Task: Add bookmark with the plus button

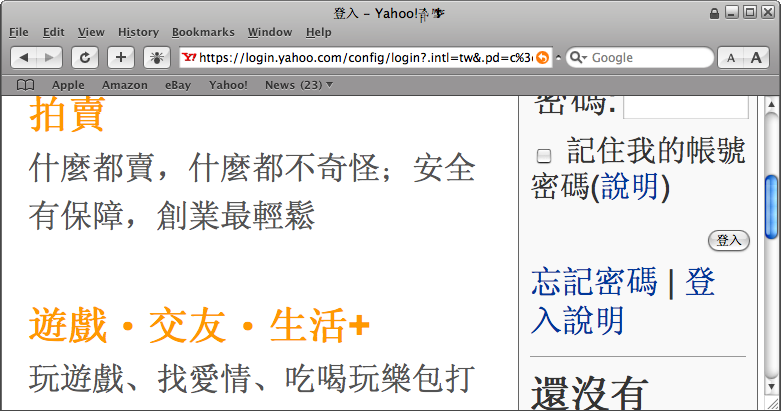Action: [x=121, y=58]
